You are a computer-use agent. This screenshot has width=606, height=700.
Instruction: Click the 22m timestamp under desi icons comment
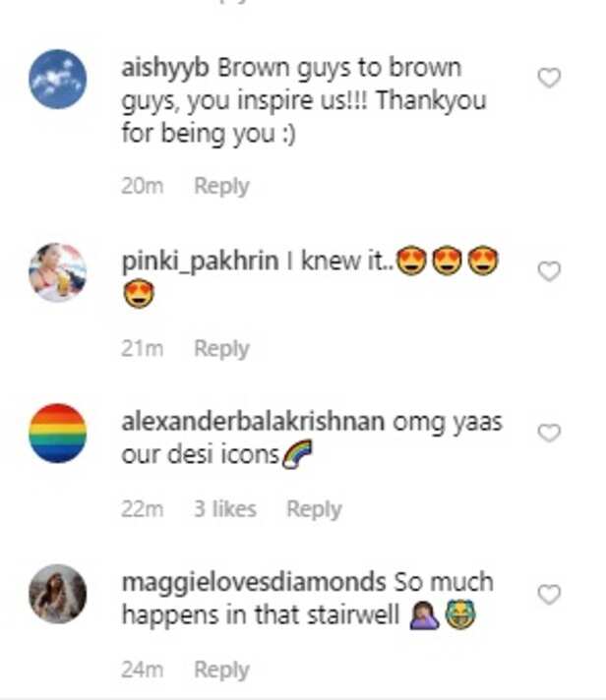click(x=143, y=509)
